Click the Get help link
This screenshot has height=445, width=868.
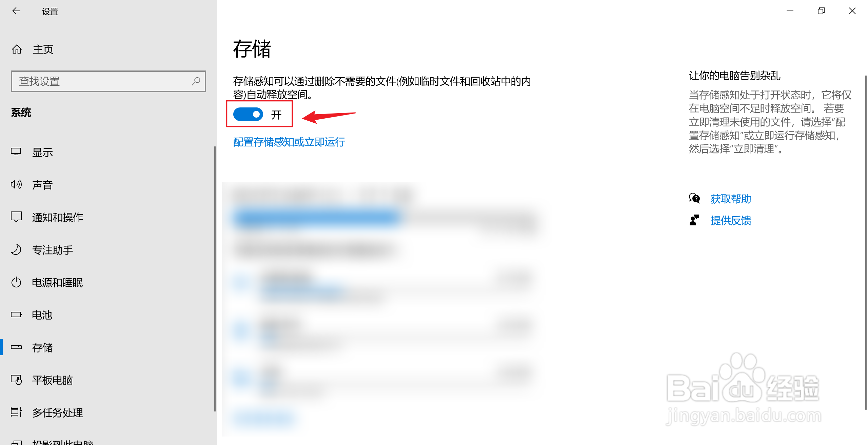(x=731, y=199)
